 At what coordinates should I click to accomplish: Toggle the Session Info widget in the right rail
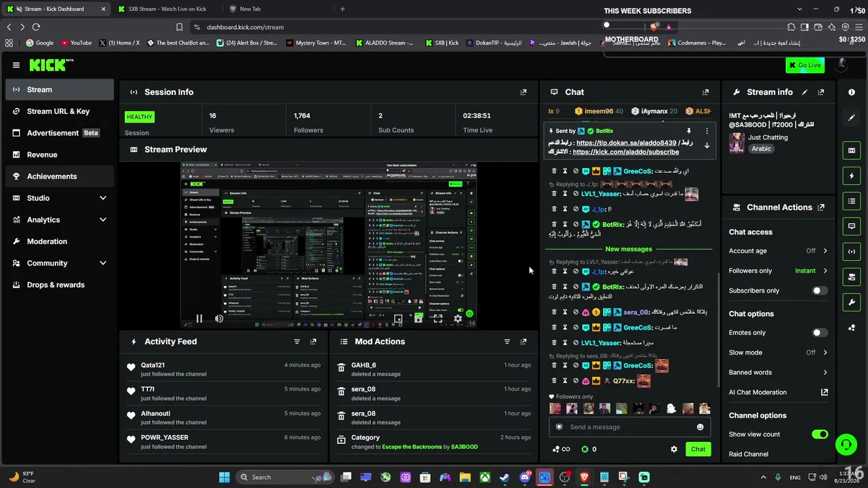852,251
